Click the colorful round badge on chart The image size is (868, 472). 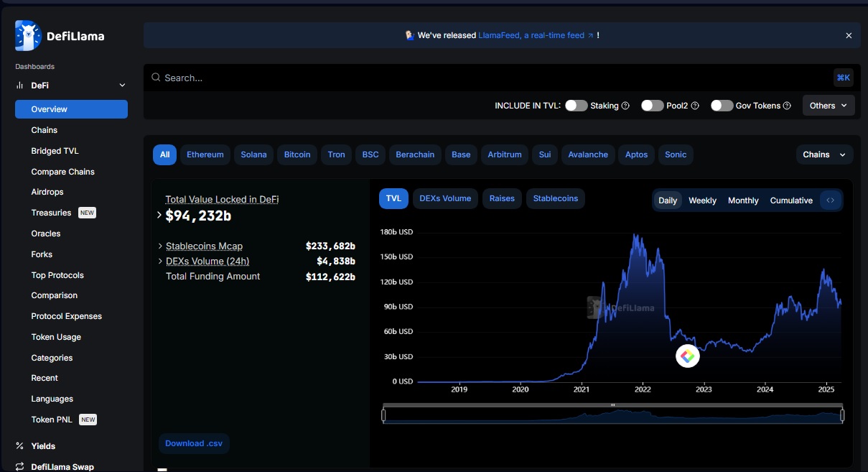click(688, 356)
